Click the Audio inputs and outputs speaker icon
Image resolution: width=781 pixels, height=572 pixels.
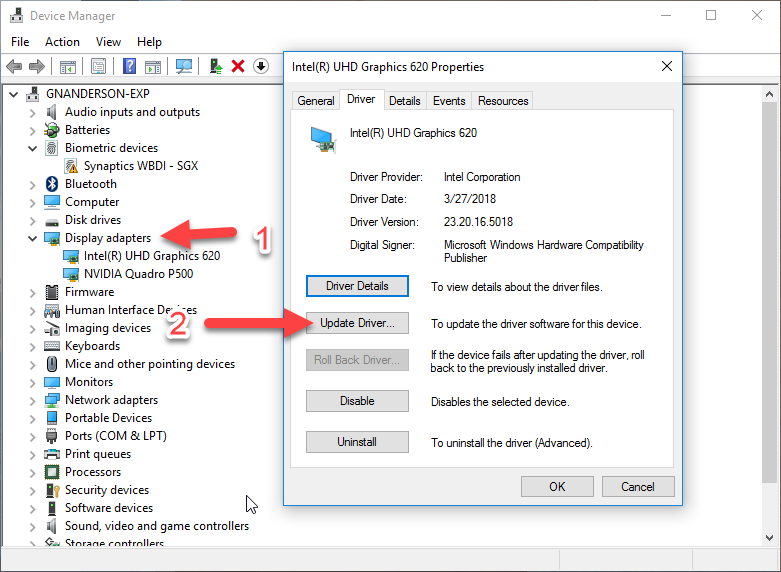point(51,112)
